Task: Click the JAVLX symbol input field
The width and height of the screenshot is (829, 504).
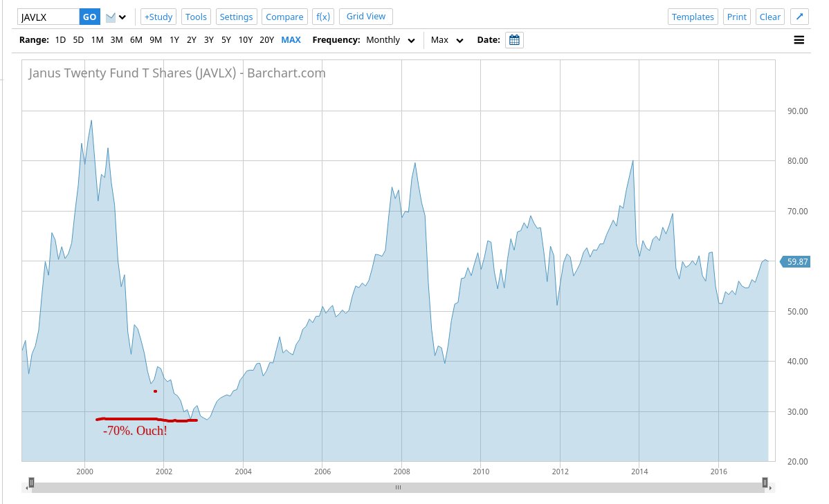Action: pyautogui.click(x=48, y=17)
